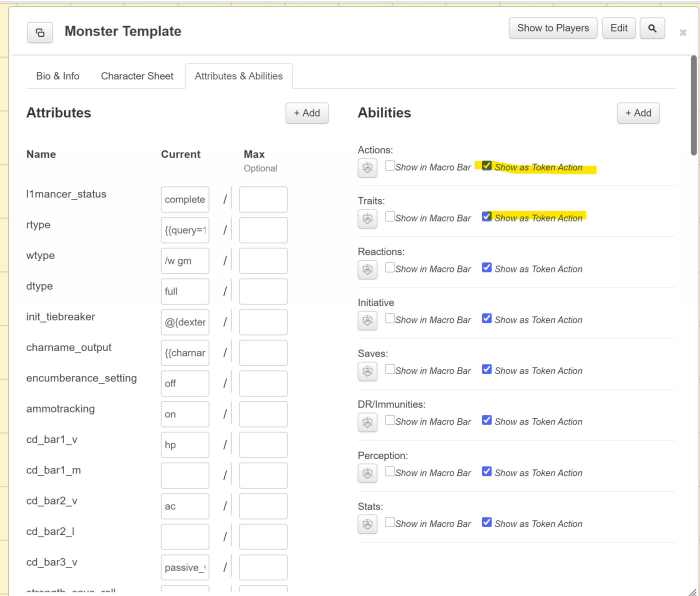Viewport: 700px width, 596px height.
Task: Enable Traits Show in Macro Bar
Action: (x=390, y=217)
